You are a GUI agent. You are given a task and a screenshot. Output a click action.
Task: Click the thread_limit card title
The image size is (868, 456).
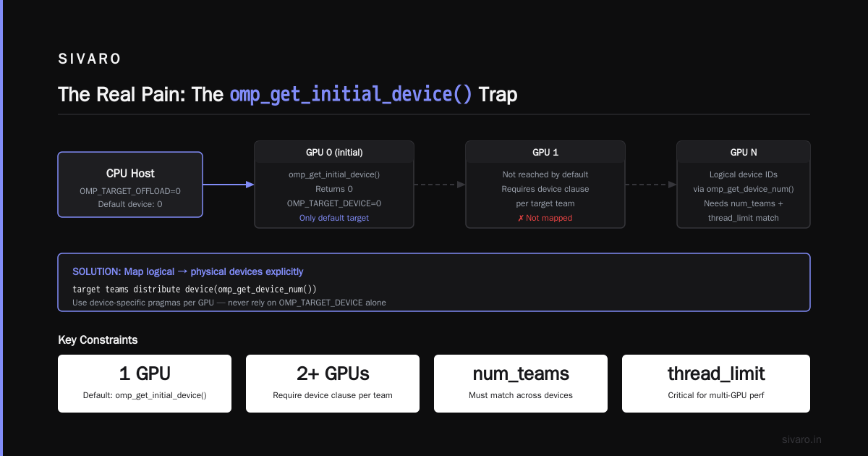tap(716, 373)
